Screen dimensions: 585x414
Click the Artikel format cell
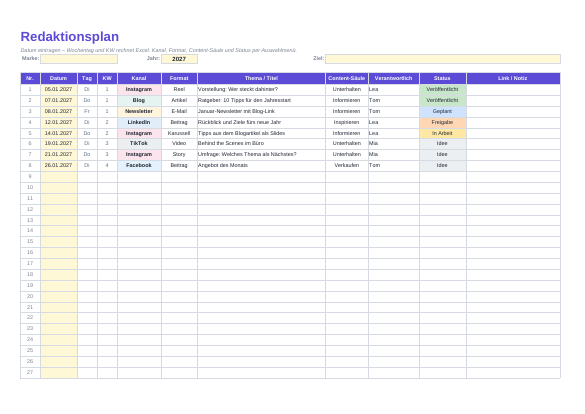(179, 100)
